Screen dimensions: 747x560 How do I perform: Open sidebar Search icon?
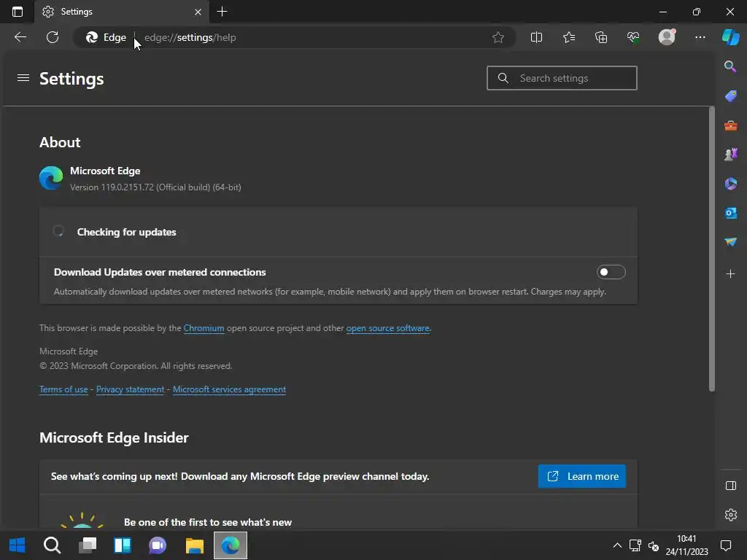[x=730, y=66]
